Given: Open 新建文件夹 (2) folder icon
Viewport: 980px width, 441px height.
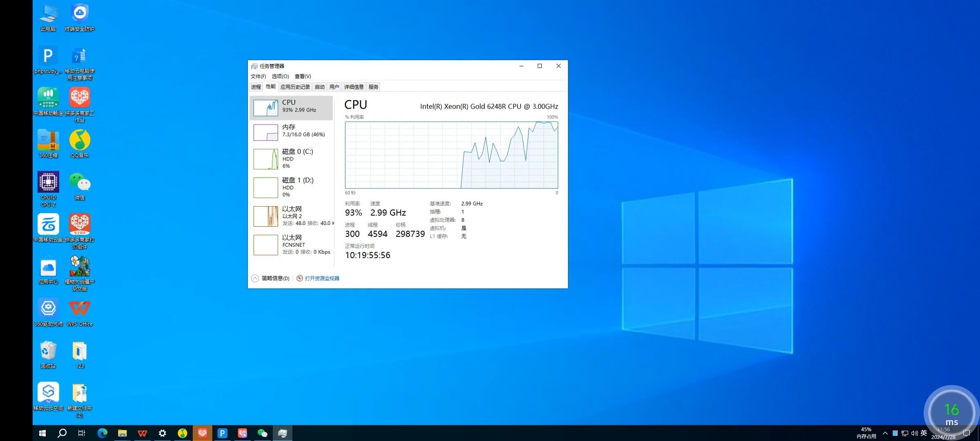Looking at the screenshot, I should click(x=80, y=400).
